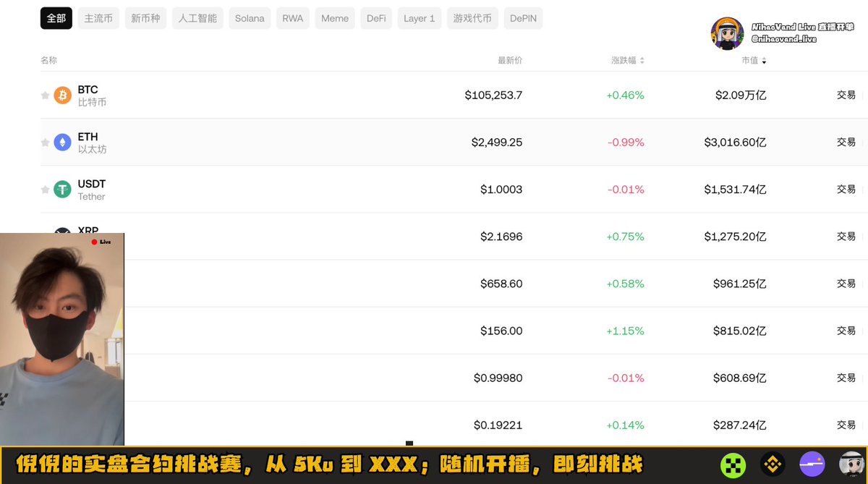Click the live webcam overlay

point(62,339)
